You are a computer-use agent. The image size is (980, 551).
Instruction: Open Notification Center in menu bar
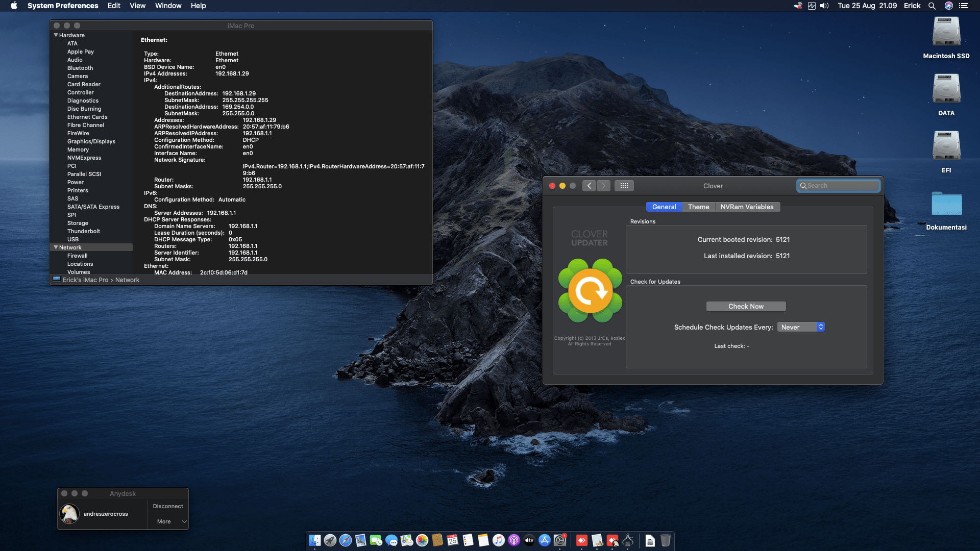coord(964,6)
